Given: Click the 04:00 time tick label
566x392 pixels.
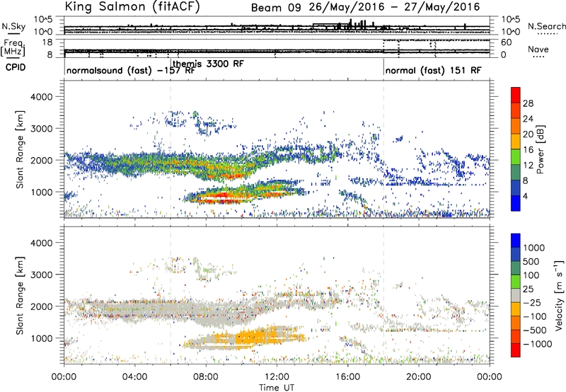Looking at the screenshot, I should point(134,377).
